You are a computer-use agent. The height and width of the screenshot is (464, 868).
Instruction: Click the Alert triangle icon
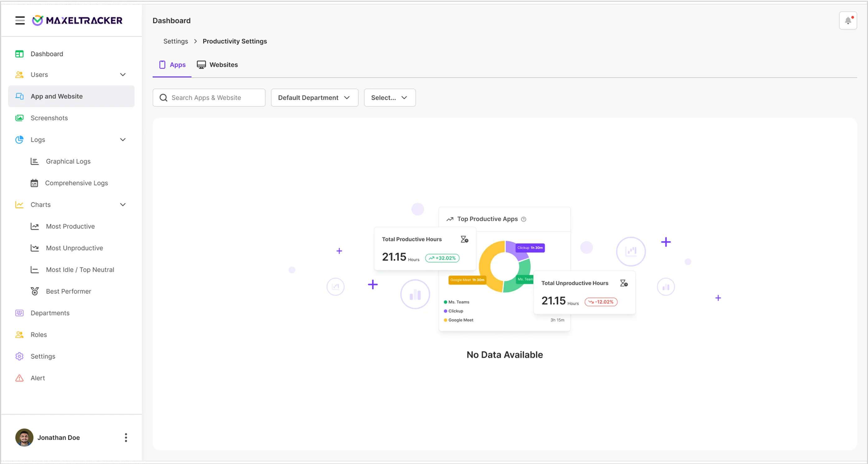point(19,378)
